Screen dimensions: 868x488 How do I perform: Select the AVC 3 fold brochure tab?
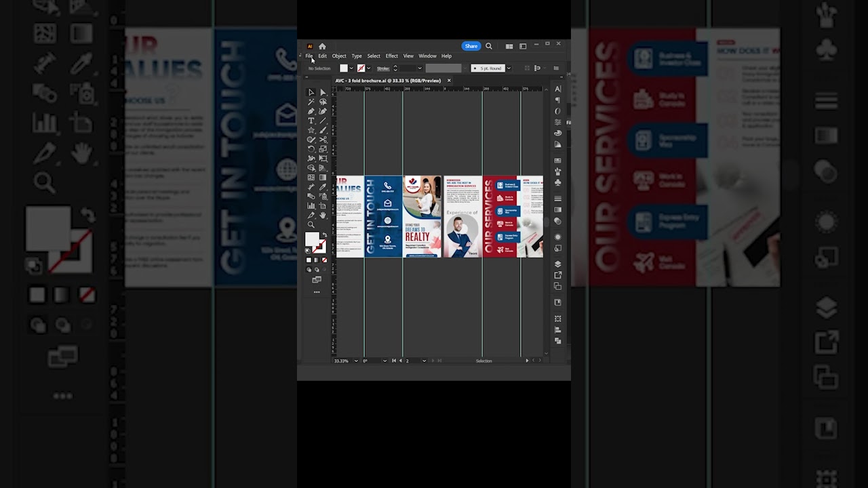(x=388, y=81)
